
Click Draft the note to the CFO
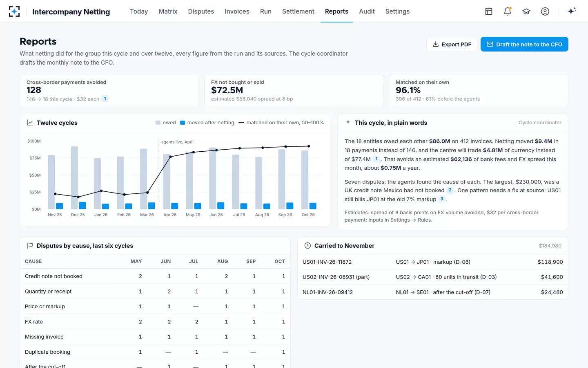point(524,44)
